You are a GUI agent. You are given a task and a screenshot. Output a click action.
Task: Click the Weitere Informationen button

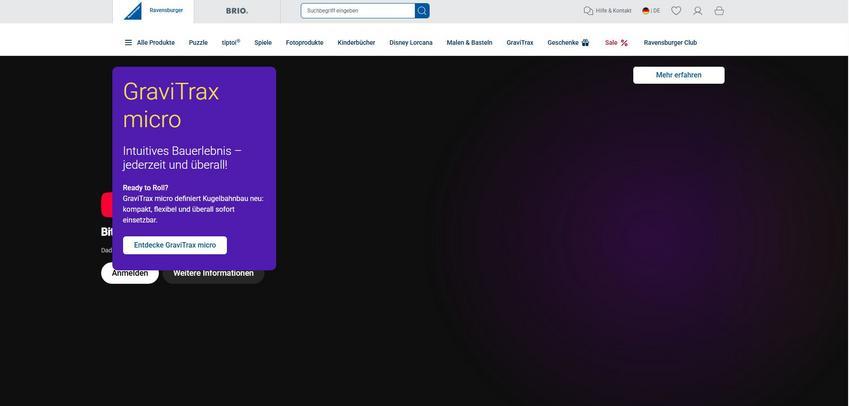pos(213,274)
